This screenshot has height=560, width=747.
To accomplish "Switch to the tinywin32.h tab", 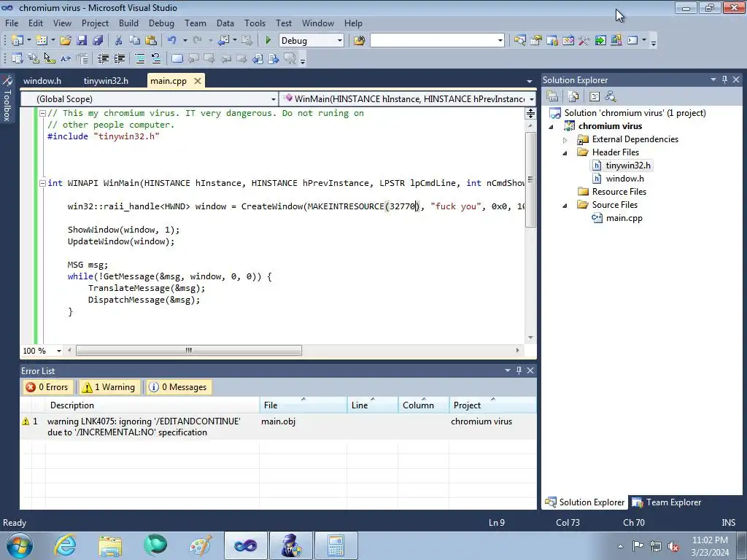I will click(106, 81).
